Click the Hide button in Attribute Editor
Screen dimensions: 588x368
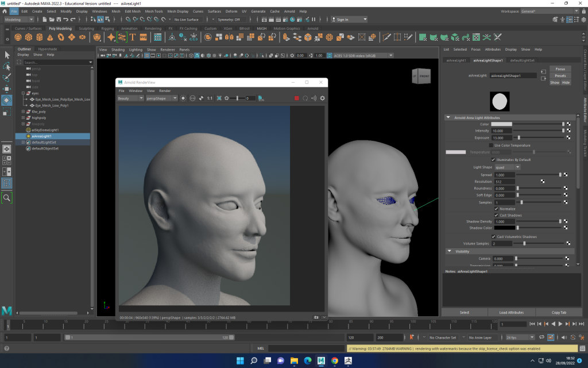[566, 83]
